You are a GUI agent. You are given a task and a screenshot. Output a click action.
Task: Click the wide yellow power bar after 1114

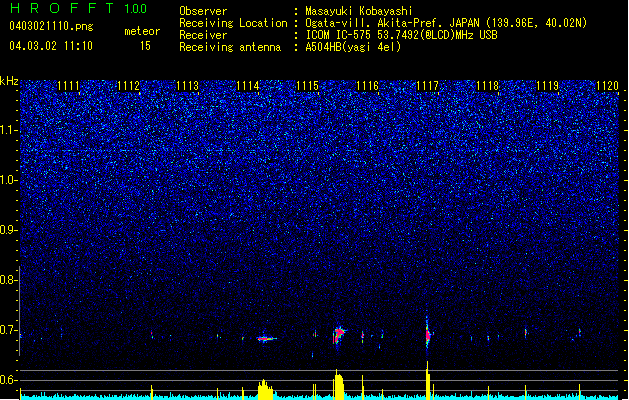coord(265,390)
